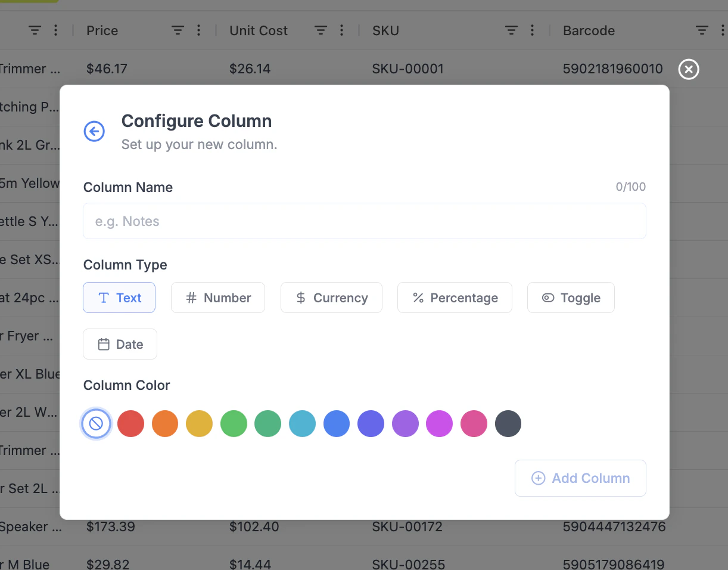
Task: Click the Column Name input field
Action: tap(365, 221)
